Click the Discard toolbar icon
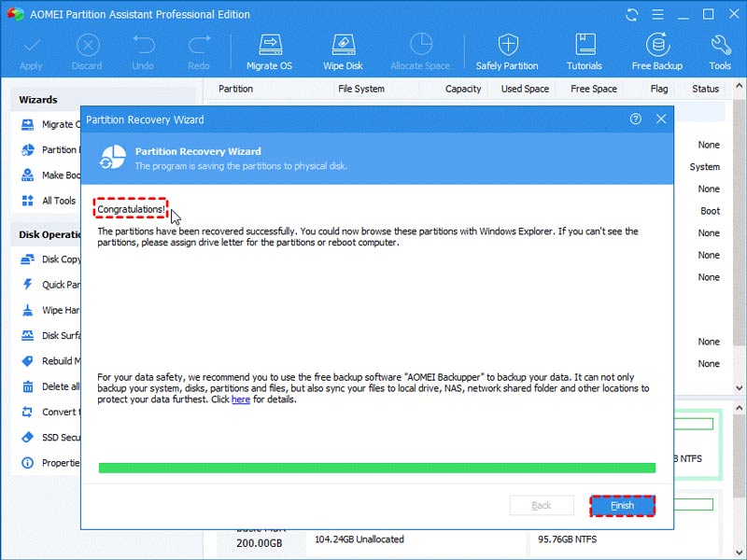This screenshot has height=560, width=747. pos(88,46)
